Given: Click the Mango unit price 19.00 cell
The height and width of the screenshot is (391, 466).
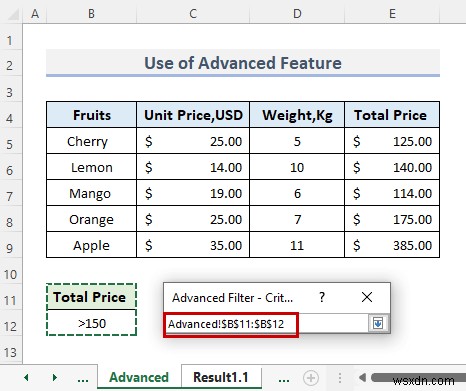Looking at the screenshot, I should 193,193.
